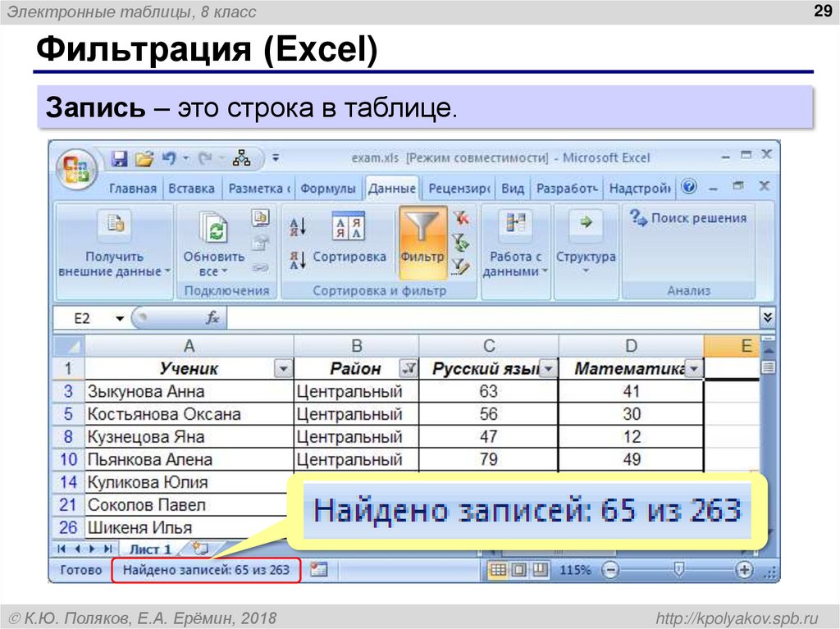
Task: Increase zoom with the plus slider control
Action: coord(744,569)
